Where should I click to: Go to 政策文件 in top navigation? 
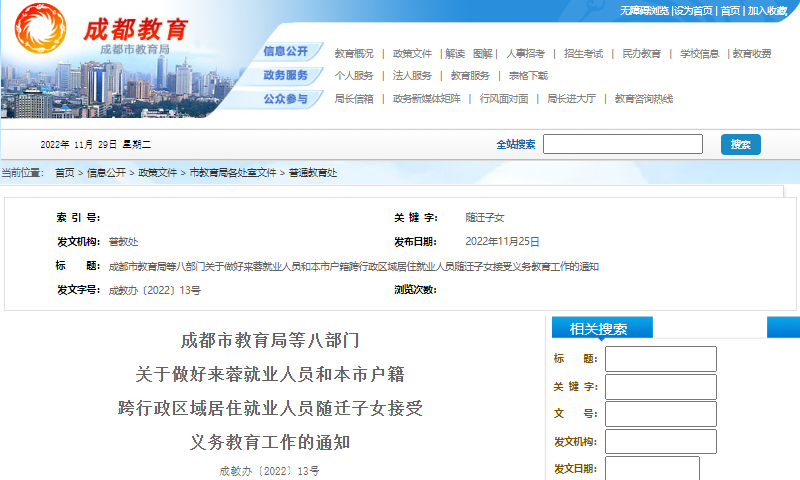click(x=412, y=54)
